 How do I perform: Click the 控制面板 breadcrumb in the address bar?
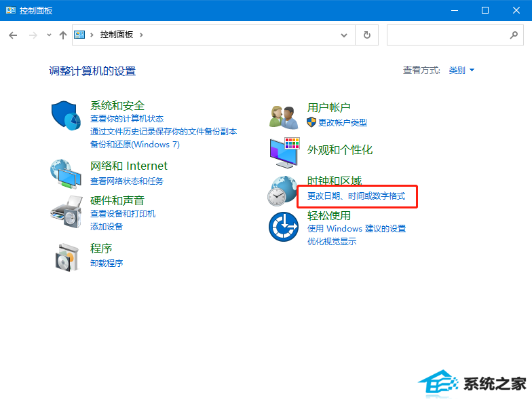tap(117, 35)
